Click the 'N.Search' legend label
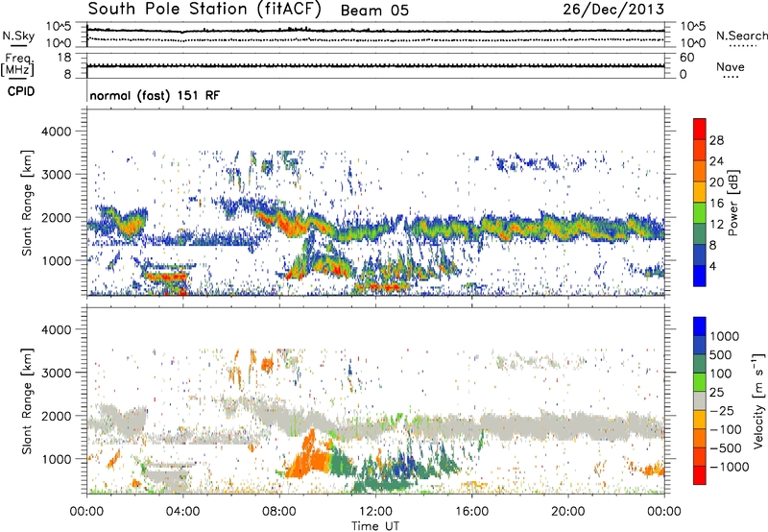The image size is (768, 532). (741, 36)
